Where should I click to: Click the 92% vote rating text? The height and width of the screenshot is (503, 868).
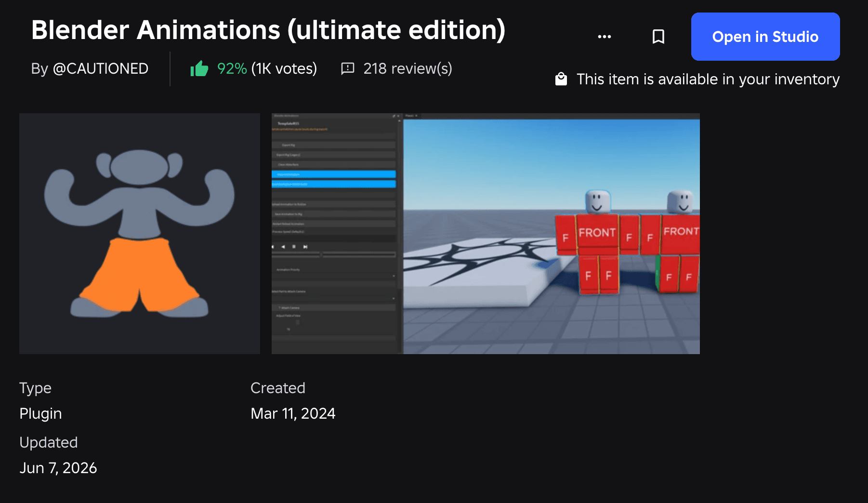(x=232, y=68)
